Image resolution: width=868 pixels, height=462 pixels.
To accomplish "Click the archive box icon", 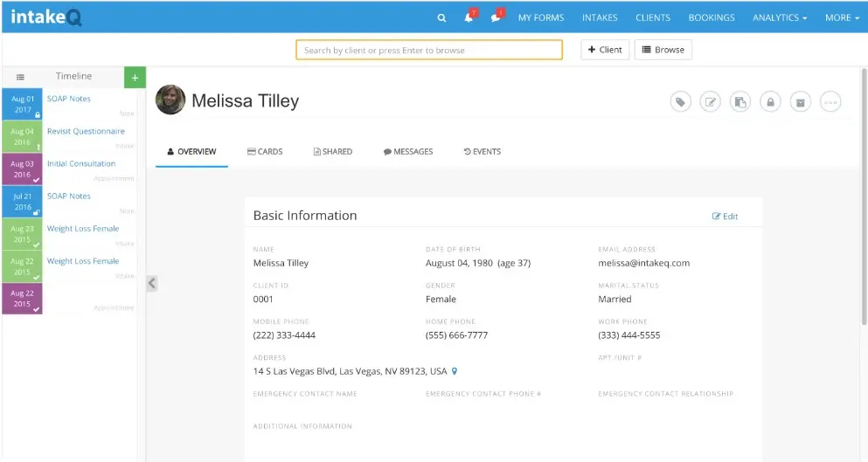I will pos(800,102).
